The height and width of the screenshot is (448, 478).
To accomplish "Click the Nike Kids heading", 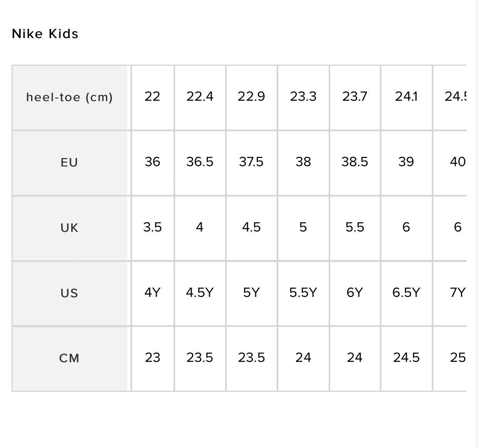I will [45, 34].
